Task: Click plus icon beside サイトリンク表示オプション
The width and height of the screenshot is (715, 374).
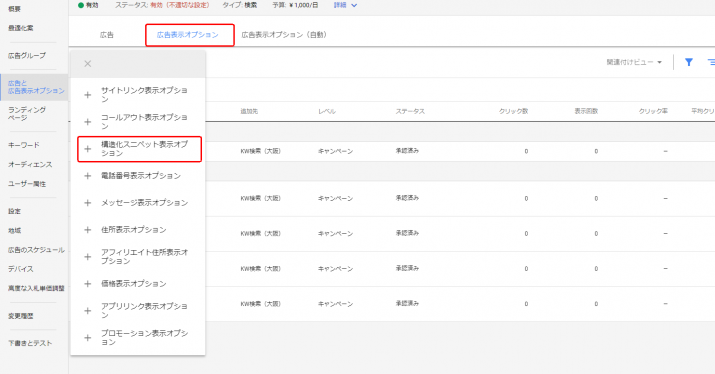Action: (88, 95)
